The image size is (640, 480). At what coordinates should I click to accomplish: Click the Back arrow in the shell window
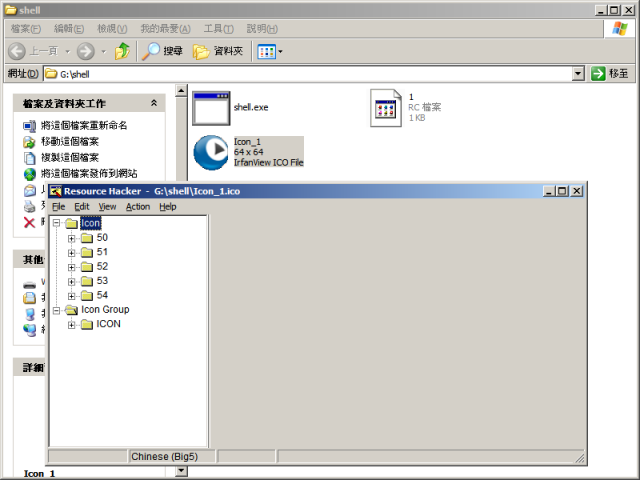[x=17, y=51]
